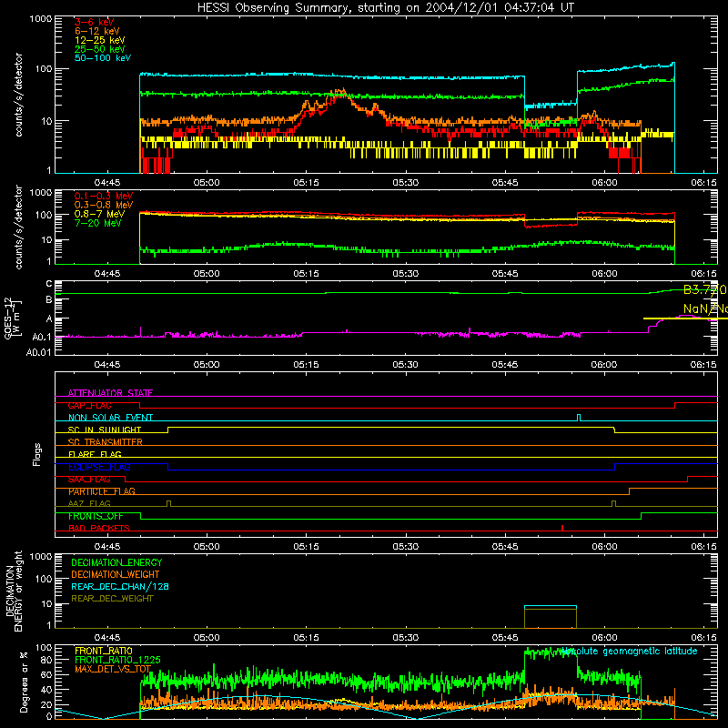This screenshot has width=728, height=728.
Task: Click the first AAZ_FLAG pulse near 04:54
Action: tap(168, 504)
